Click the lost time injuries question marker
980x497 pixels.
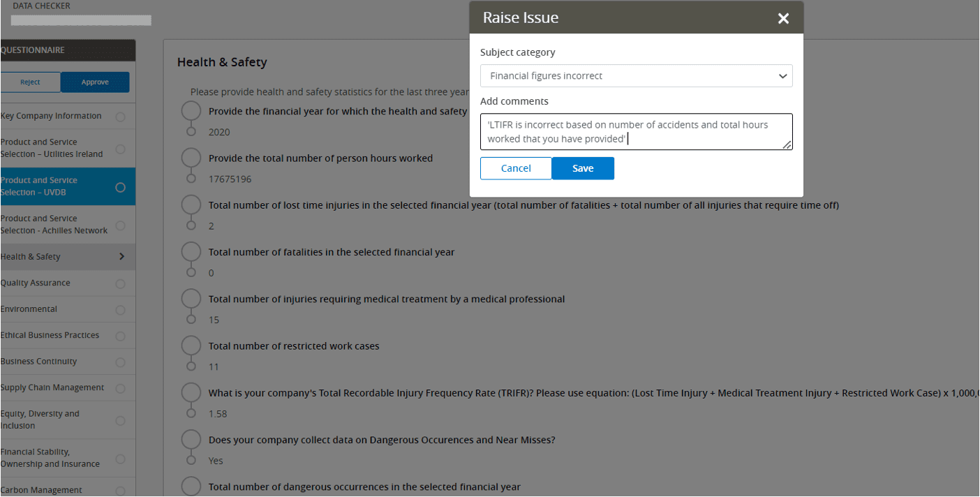tap(191, 205)
